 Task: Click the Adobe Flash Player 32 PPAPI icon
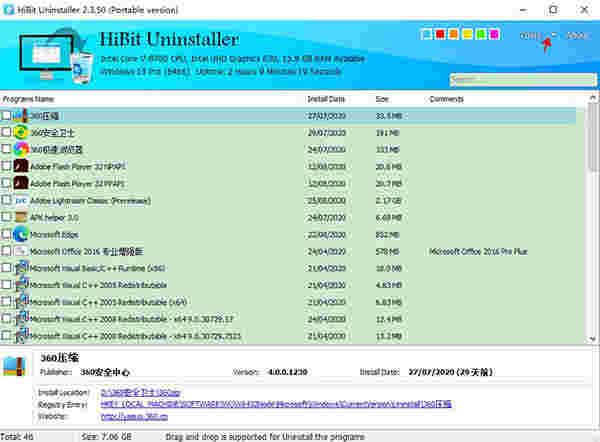click(21, 183)
